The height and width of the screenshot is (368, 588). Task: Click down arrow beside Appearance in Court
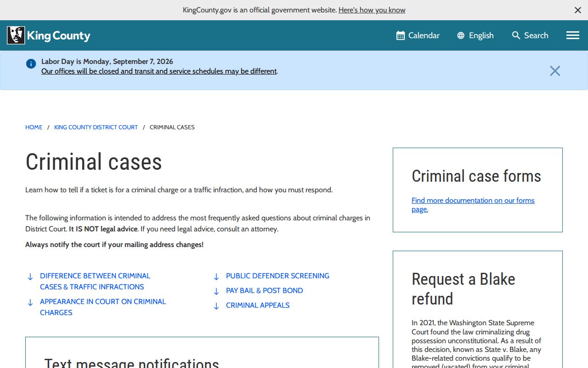30,303
